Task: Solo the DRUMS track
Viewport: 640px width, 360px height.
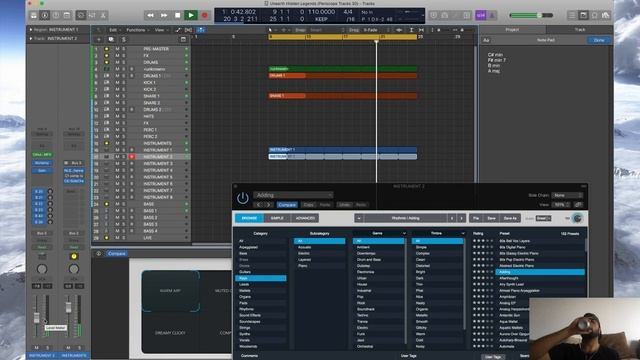Action: tap(124, 62)
